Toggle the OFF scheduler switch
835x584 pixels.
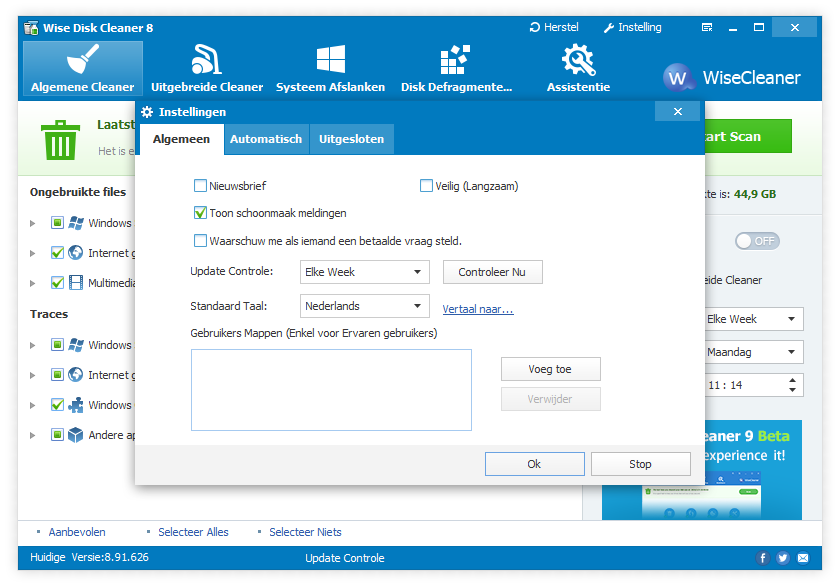757,241
